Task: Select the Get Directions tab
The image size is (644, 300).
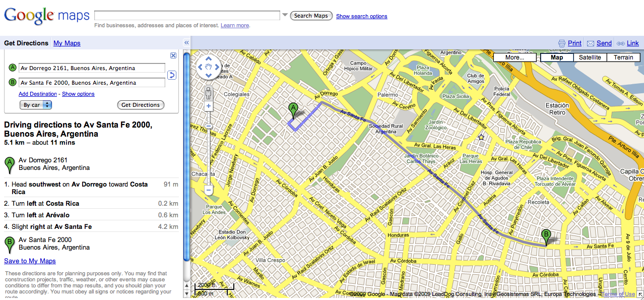Action: (x=26, y=43)
